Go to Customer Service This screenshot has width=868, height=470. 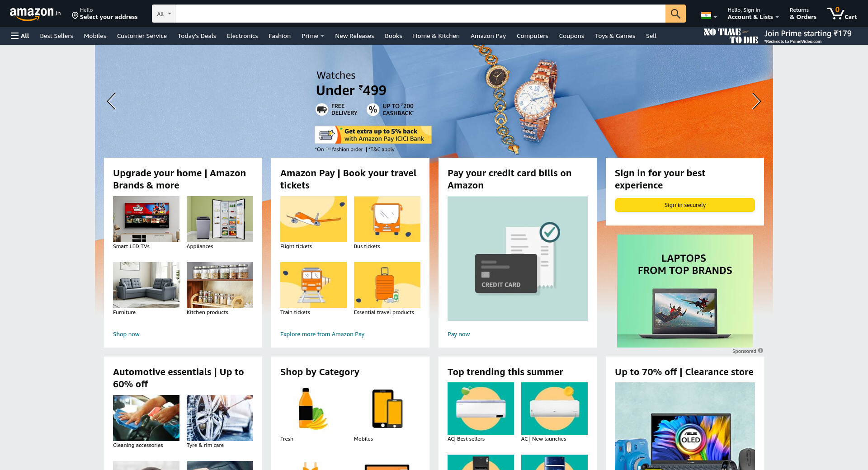pos(142,36)
